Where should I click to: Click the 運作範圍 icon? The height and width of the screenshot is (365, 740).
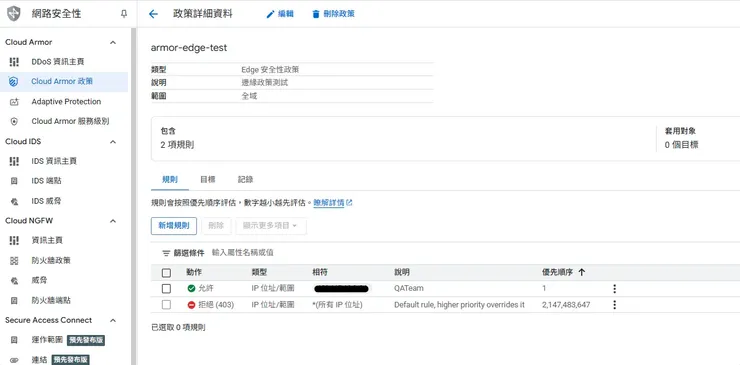point(14,340)
